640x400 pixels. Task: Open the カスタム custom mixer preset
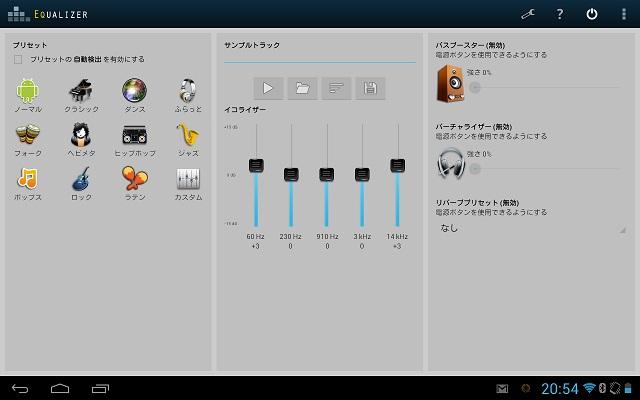tap(188, 178)
